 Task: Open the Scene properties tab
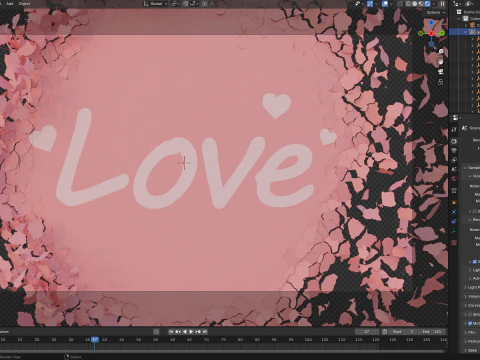(454, 169)
